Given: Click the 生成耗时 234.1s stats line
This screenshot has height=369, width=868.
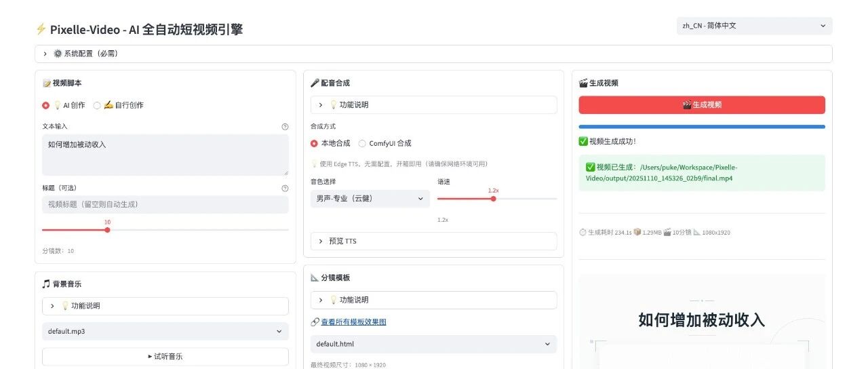Looking at the screenshot, I should 654,233.
